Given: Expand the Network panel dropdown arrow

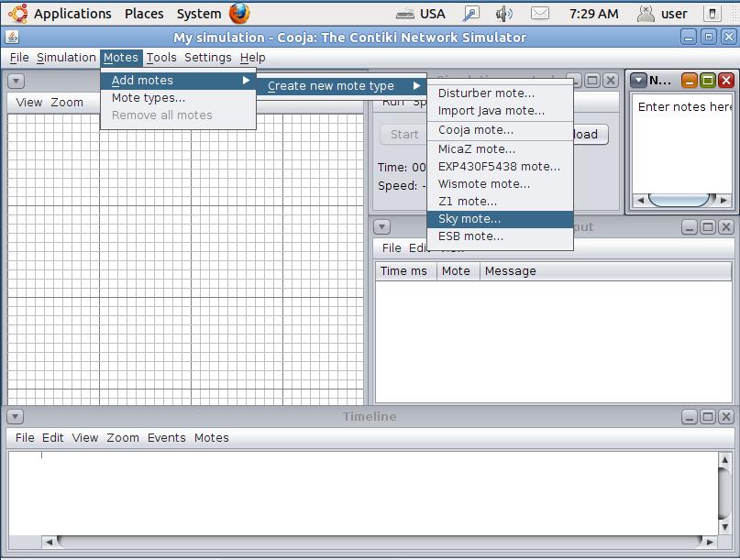Looking at the screenshot, I should coord(16,82).
